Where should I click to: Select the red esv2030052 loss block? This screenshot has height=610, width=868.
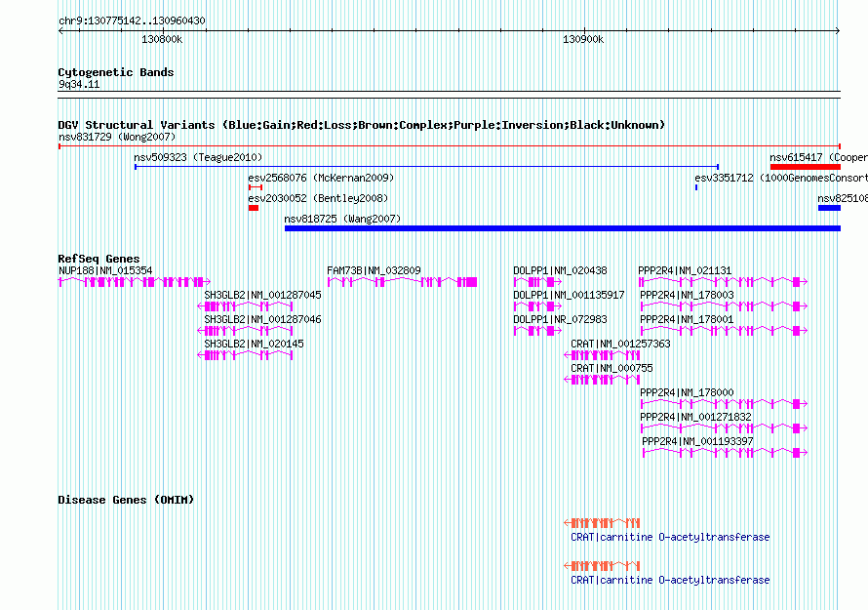(x=254, y=208)
